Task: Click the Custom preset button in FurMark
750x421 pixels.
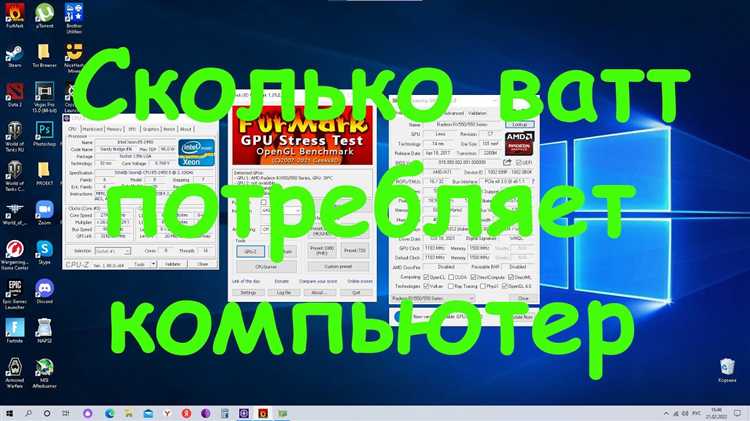Action: click(x=338, y=267)
